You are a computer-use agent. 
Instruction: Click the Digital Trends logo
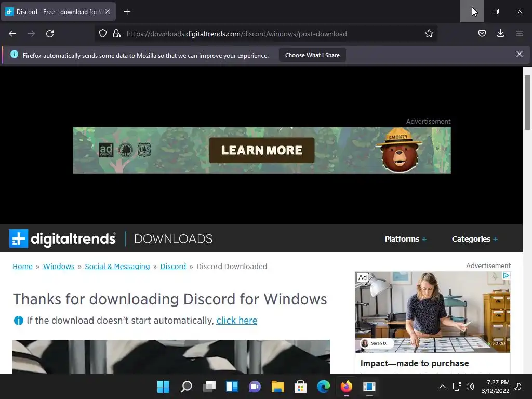[x=62, y=239]
